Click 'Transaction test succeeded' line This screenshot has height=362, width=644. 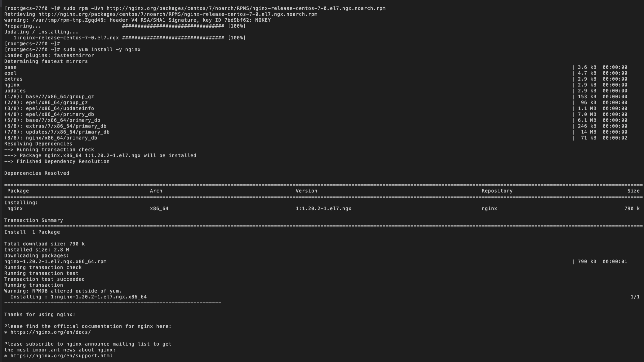click(44, 279)
